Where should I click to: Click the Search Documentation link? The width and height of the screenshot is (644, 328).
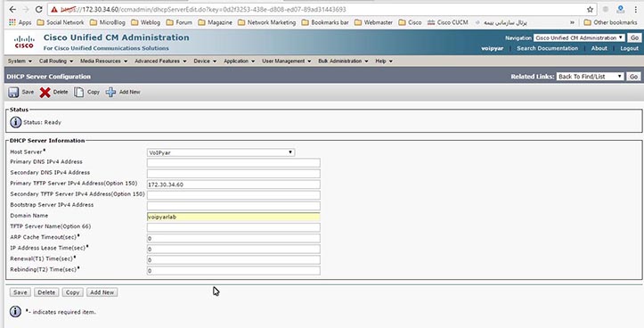[547, 48]
